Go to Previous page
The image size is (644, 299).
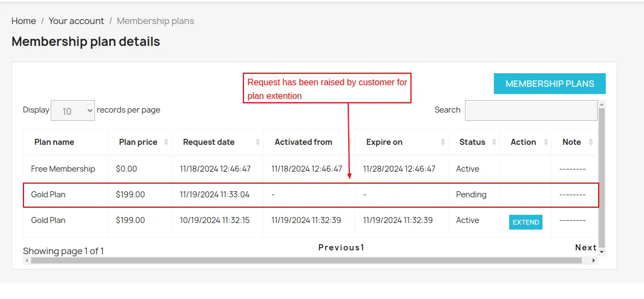coord(338,248)
